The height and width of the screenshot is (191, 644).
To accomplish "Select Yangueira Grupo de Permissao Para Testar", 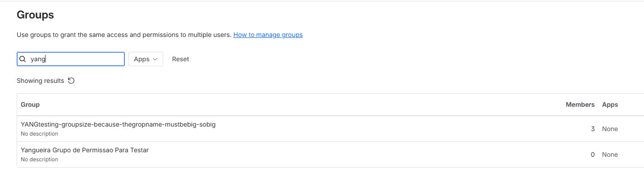I will [x=85, y=150].
